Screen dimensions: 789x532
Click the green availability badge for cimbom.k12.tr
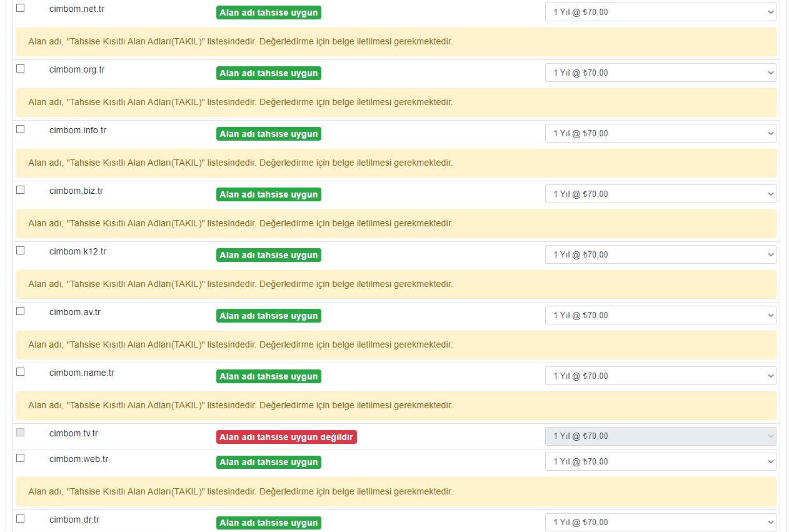click(269, 255)
